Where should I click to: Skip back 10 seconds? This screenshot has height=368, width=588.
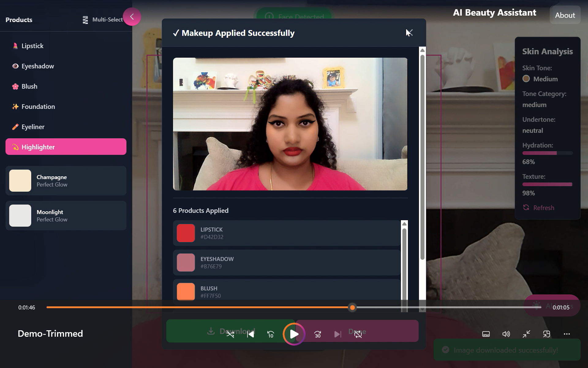[271, 334]
